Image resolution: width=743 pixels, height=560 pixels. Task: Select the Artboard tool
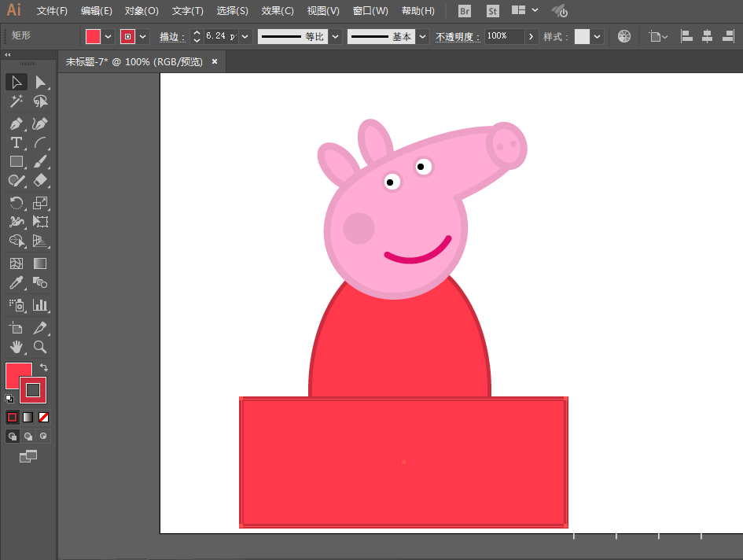16,328
